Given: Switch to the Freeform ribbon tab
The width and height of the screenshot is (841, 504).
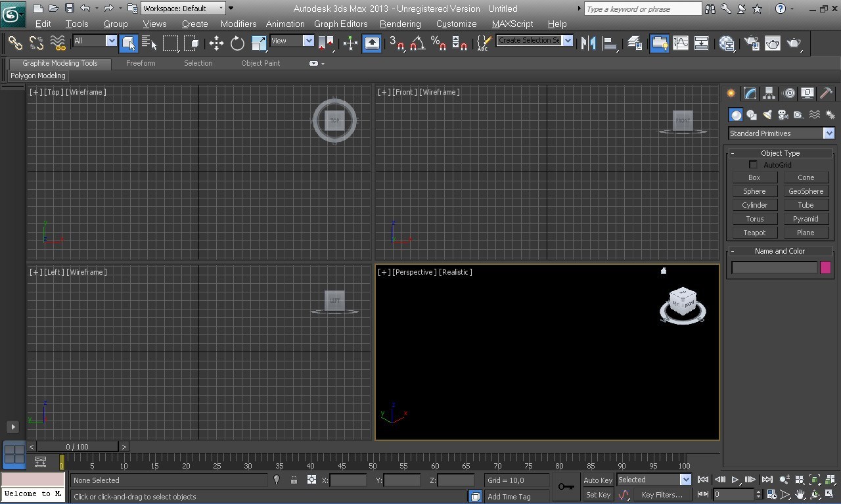Looking at the screenshot, I should tap(141, 63).
